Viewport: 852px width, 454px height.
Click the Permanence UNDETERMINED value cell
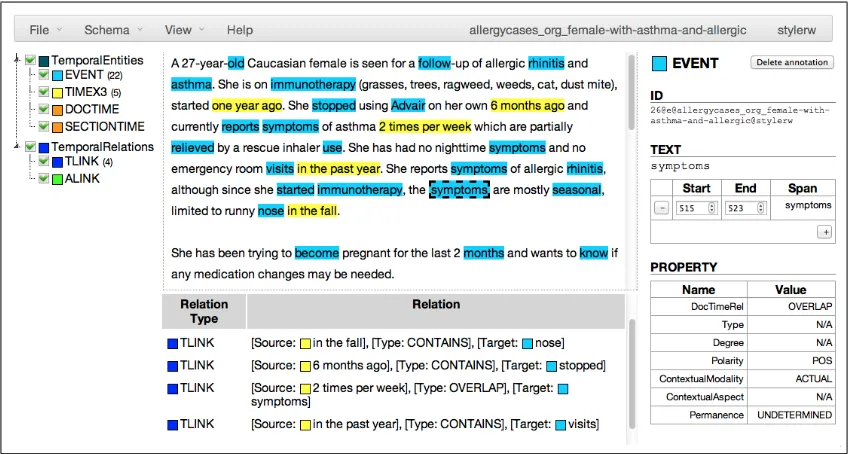(791, 415)
